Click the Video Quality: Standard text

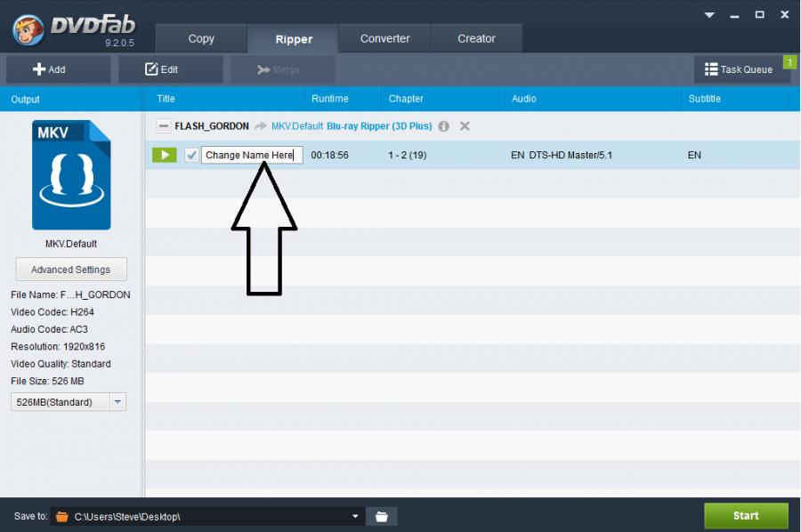(x=61, y=364)
